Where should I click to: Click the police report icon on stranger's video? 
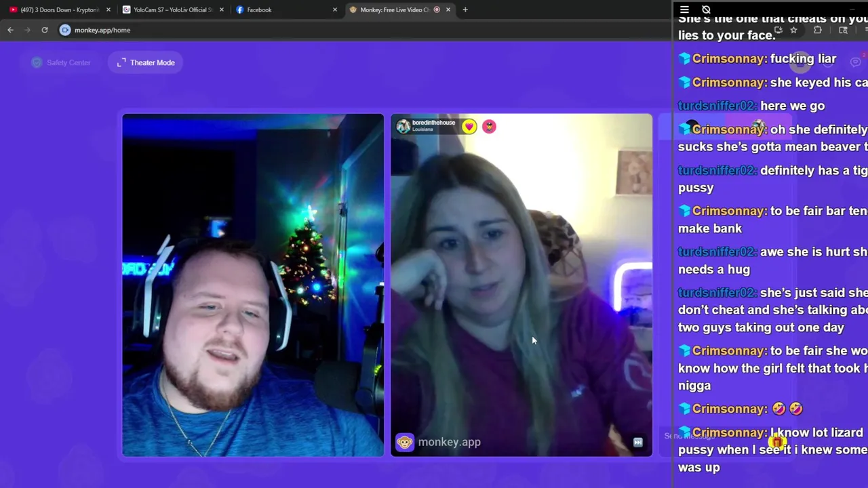pos(489,126)
